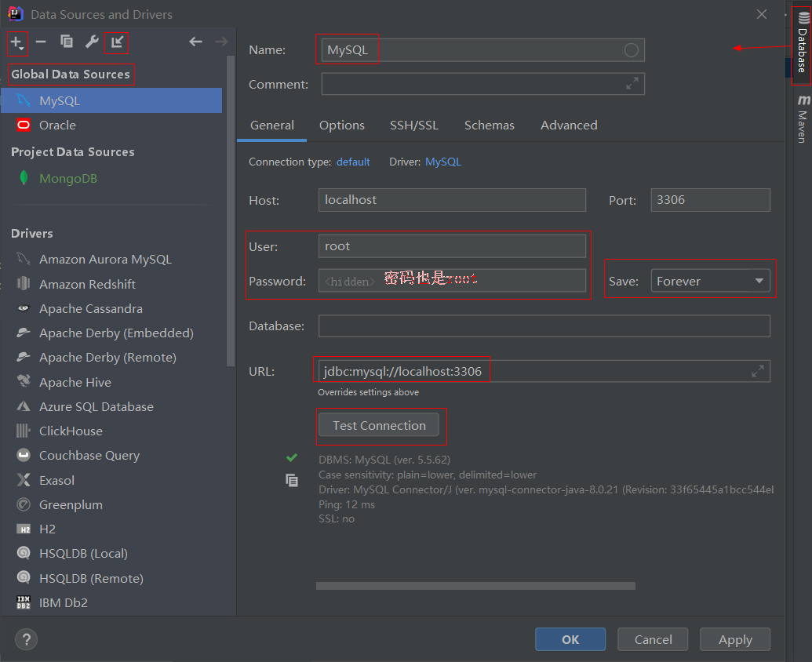This screenshot has height=662, width=812.
Task: Expand the Comment field
Action: [632, 84]
